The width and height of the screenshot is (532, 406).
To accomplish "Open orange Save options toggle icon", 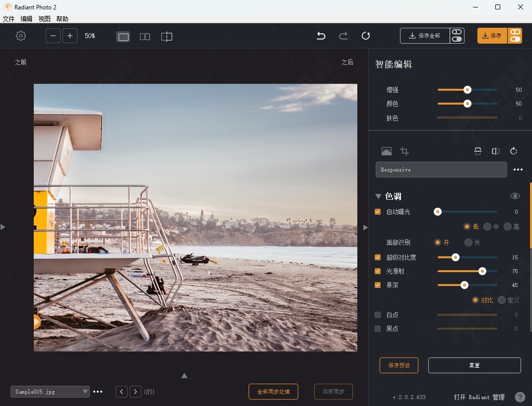I will [515, 36].
